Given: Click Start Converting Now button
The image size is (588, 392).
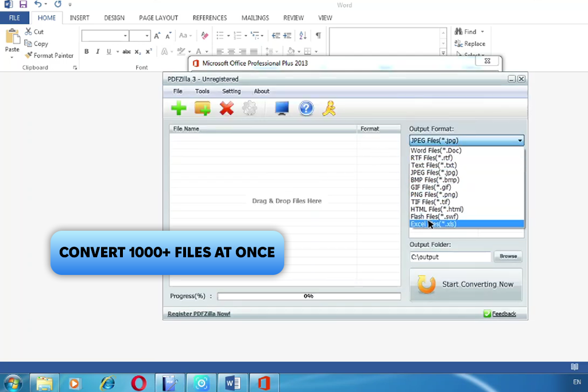Looking at the screenshot, I should point(466,285).
